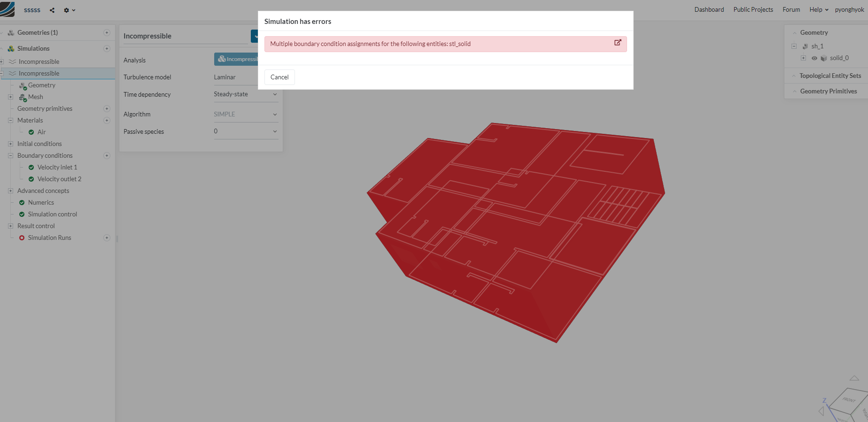The height and width of the screenshot is (422, 868).
Task: Expand the Advanced concepts node
Action: pyautogui.click(x=10, y=191)
